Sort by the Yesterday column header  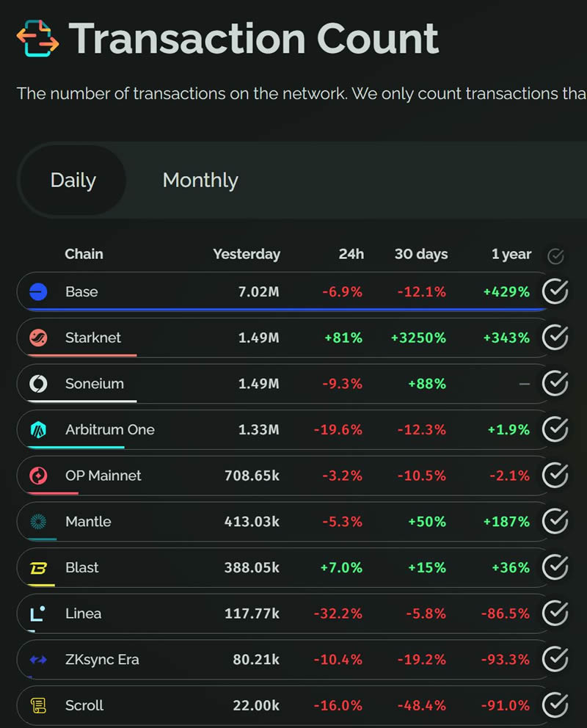click(x=247, y=255)
